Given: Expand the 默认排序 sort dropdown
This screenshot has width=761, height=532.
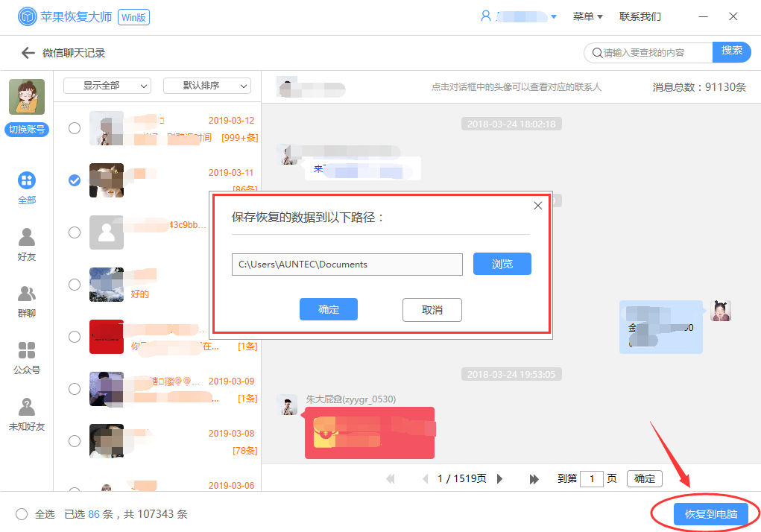Looking at the screenshot, I should pyautogui.click(x=207, y=86).
